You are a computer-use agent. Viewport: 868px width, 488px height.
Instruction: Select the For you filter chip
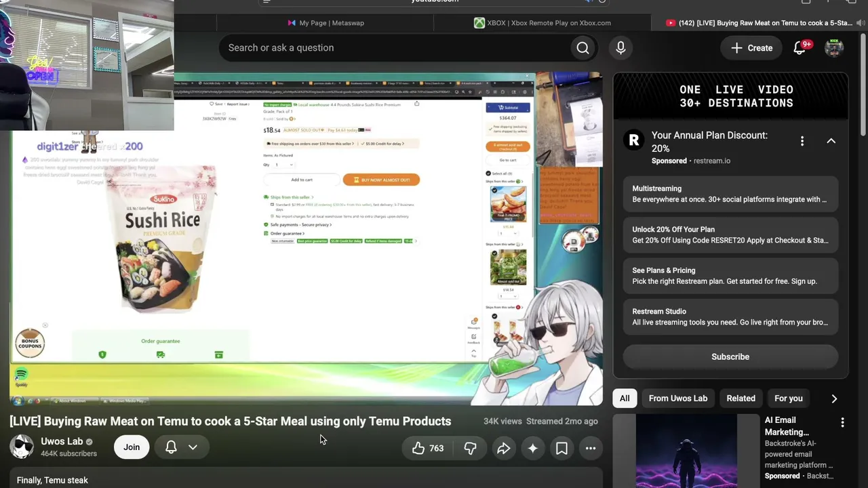(789, 399)
